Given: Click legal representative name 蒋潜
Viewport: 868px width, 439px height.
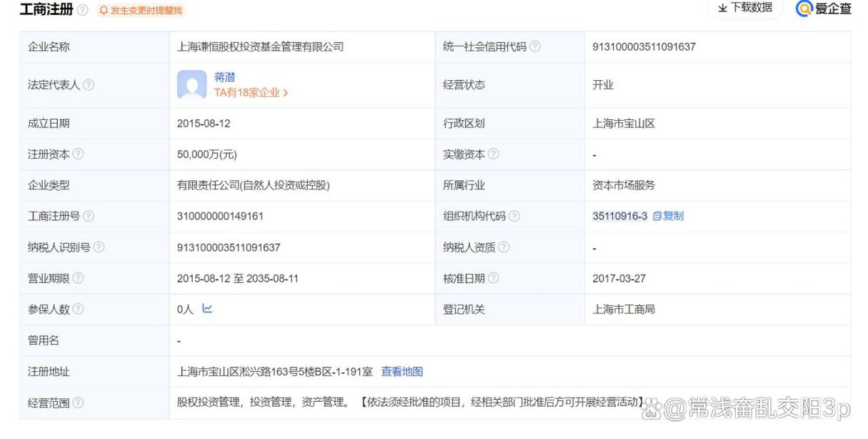Looking at the screenshot, I should (224, 77).
